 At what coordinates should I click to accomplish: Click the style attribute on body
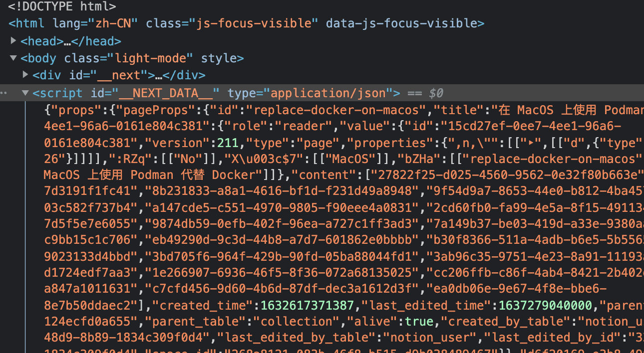tap(219, 58)
